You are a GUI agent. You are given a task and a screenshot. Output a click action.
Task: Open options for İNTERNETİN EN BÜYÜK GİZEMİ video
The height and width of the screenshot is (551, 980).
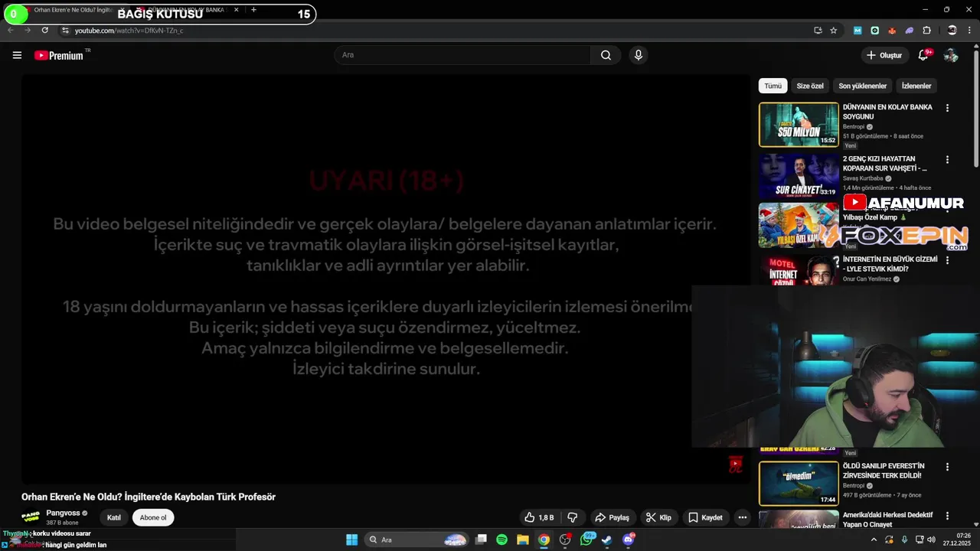pyautogui.click(x=947, y=260)
